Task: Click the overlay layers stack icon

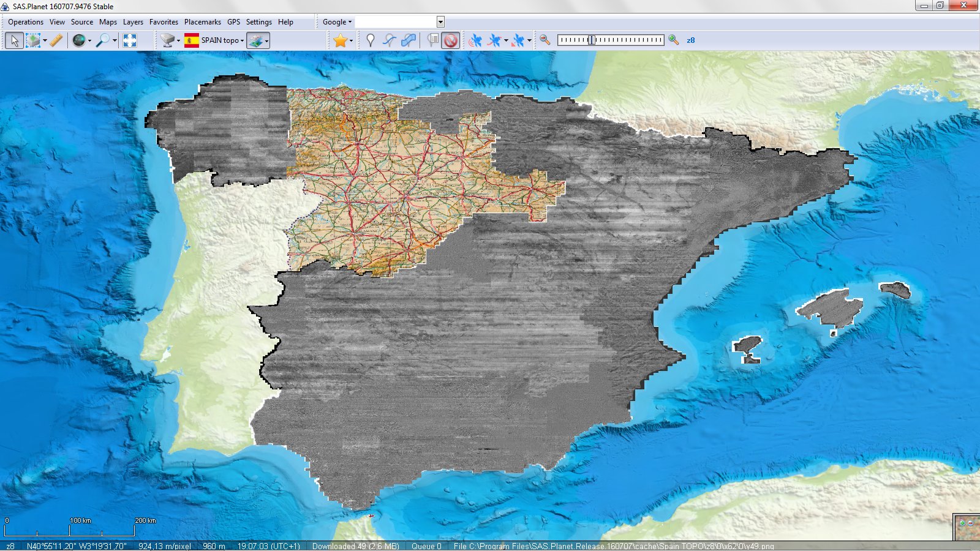Action: 256,40
